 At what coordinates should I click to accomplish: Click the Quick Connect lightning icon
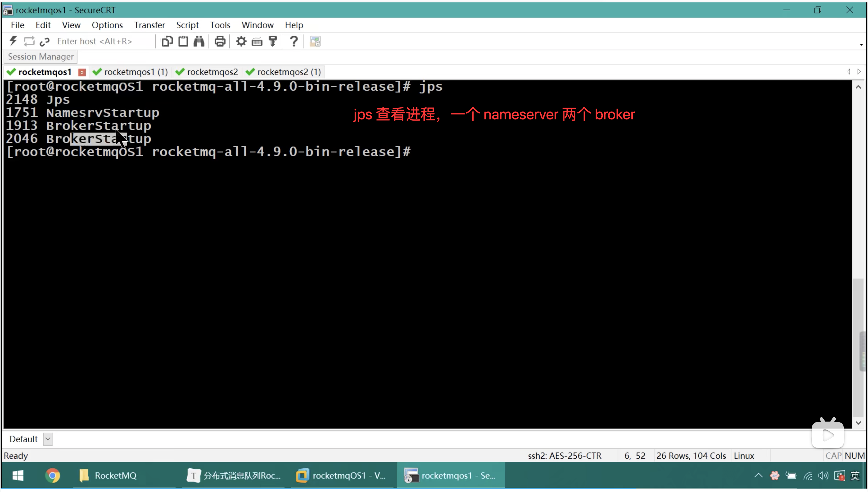click(13, 41)
